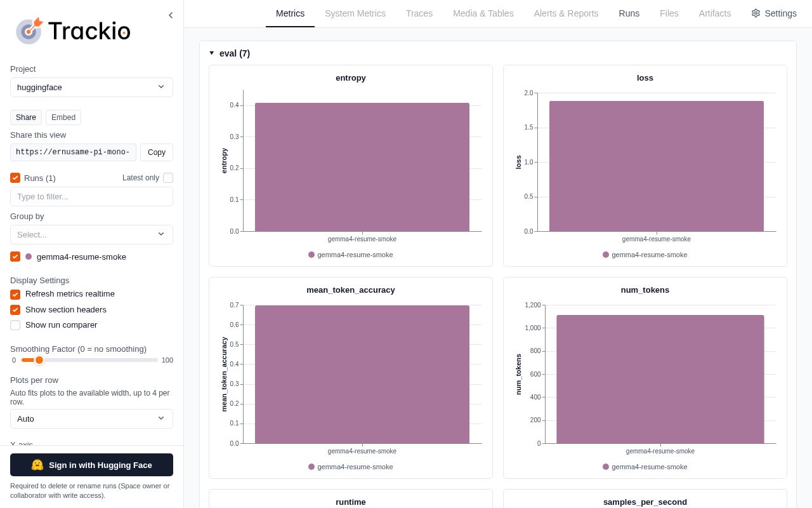Click gemma4-resume-smoke legend under loss chart

coord(645,255)
